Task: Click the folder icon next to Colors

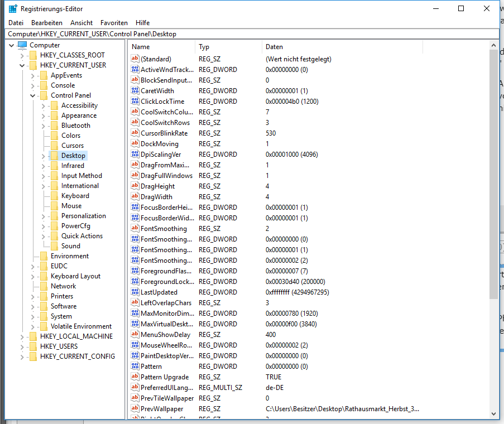Action: [54, 136]
